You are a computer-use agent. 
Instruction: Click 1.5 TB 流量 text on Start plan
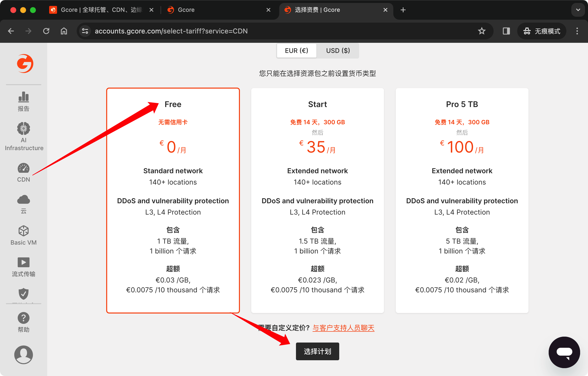(x=317, y=241)
